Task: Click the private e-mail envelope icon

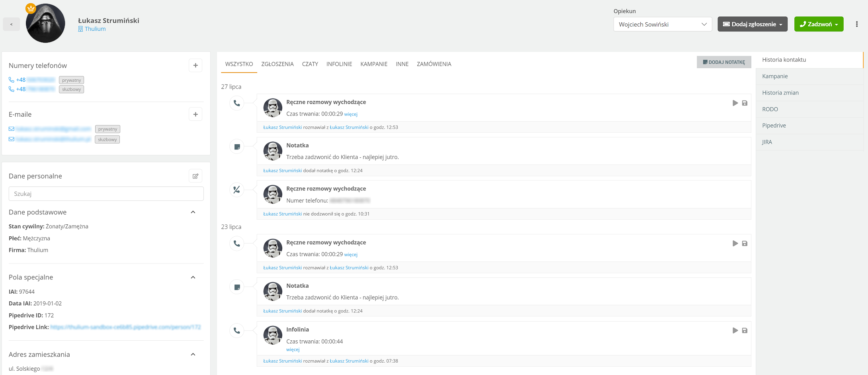Action: point(12,129)
